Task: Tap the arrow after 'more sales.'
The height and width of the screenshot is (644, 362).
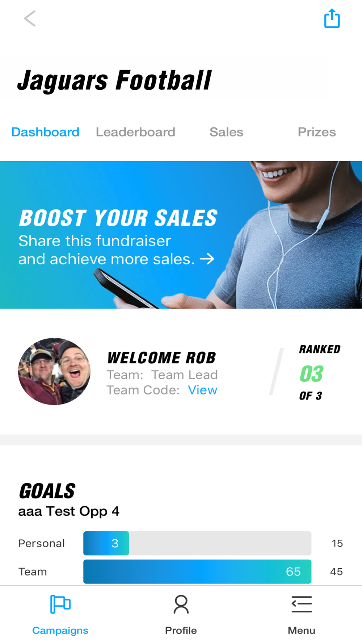Action: coord(207,259)
